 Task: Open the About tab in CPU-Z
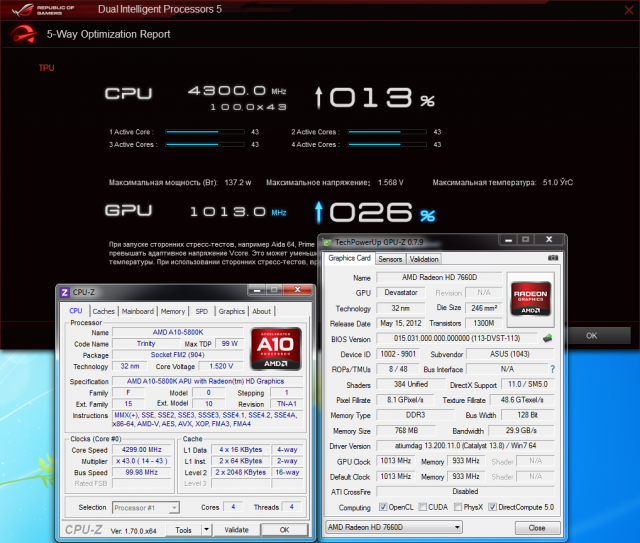(261, 311)
